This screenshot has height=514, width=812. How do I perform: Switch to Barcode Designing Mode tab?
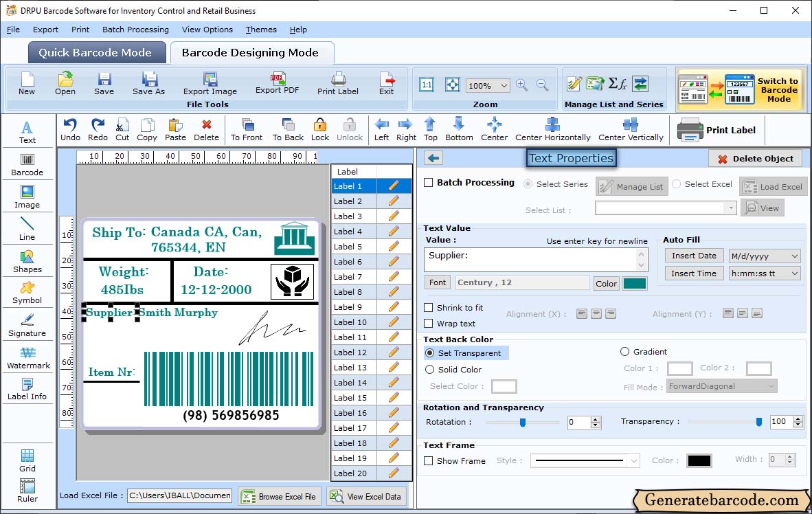(251, 52)
